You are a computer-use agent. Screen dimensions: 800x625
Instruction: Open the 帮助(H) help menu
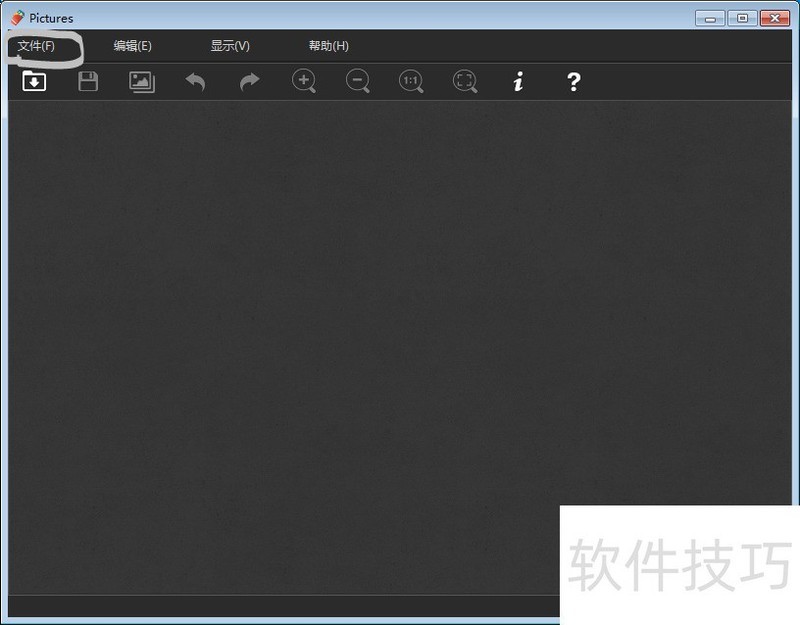pos(326,45)
